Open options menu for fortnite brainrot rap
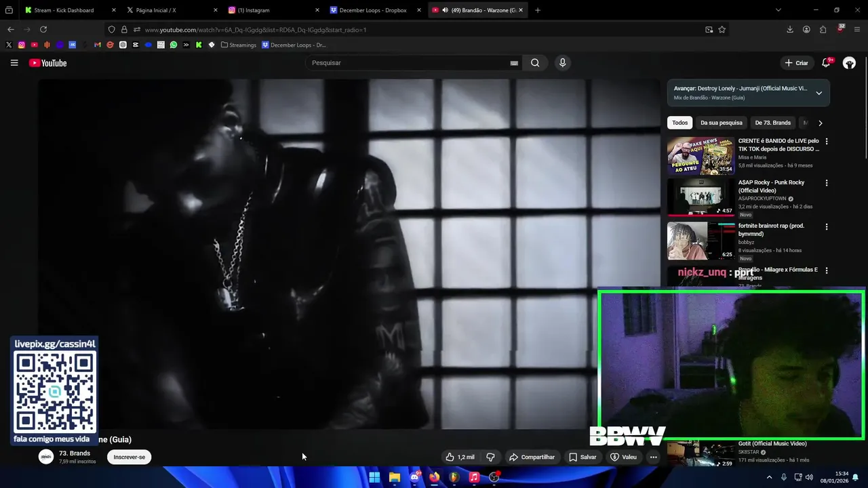 pos(826,226)
